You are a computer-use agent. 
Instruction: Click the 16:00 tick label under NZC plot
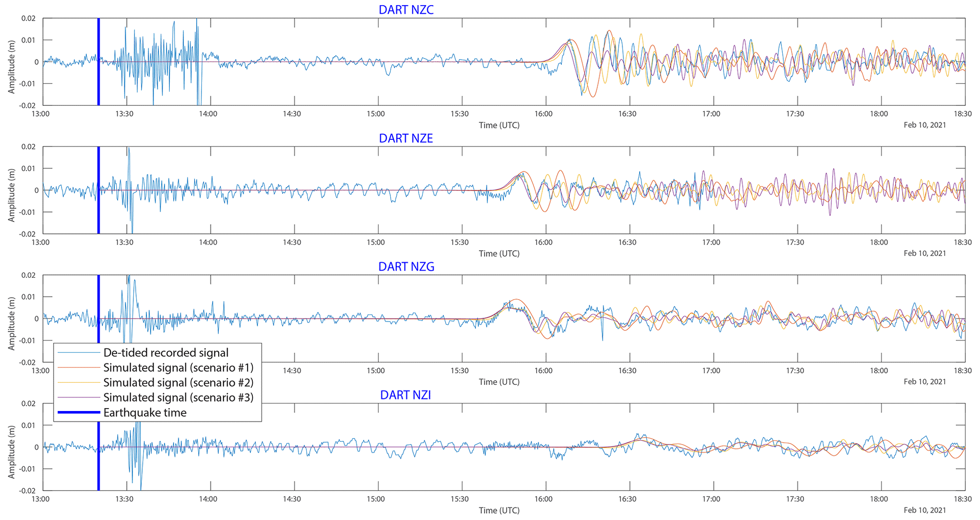tap(544, 114)
